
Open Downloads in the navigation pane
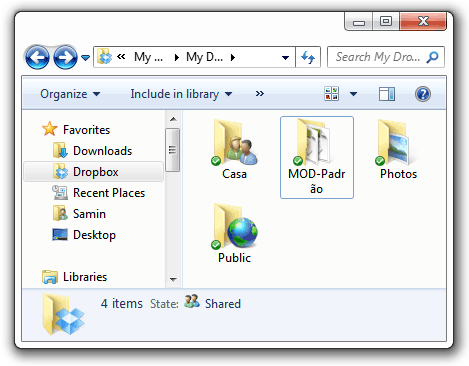click(102, 151)
